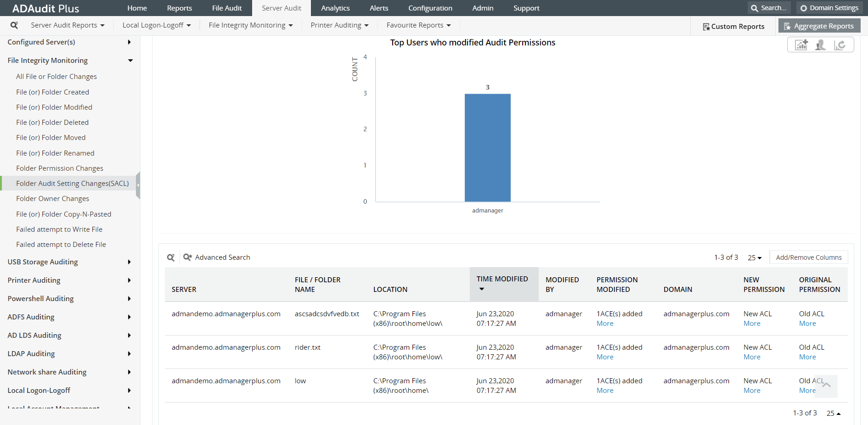Image resolution: width=868 pixels, height=425 pixels.
Task: Click the chart refresh icon
Action: click(x=840, y=45)
